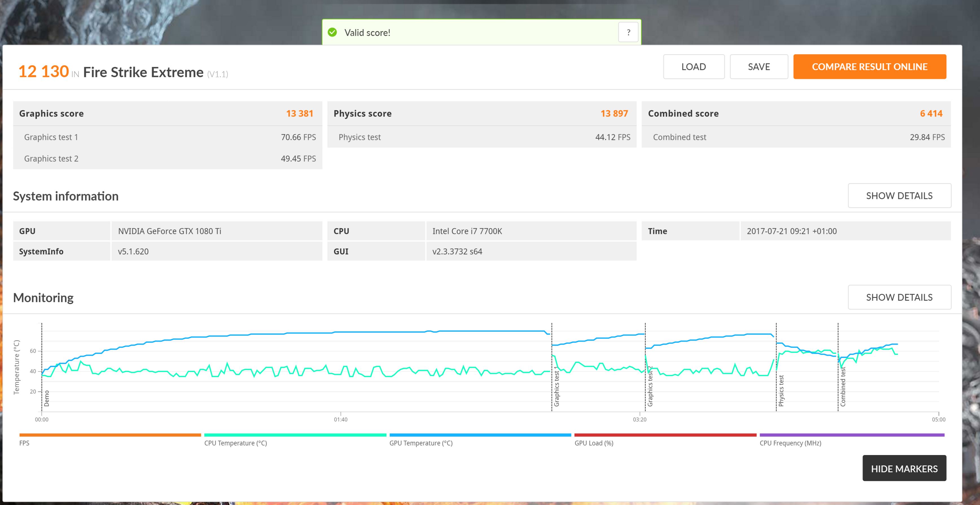
Task: Click the SystemInfo version v5.1.620
Action: point(217,251)
